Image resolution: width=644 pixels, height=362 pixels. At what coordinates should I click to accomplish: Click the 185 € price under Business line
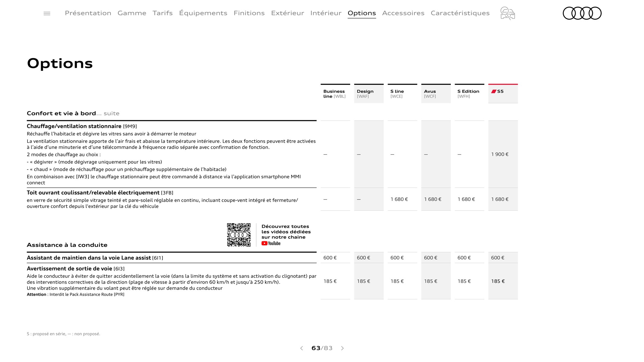pyautogui.click(x=330, y=281)
